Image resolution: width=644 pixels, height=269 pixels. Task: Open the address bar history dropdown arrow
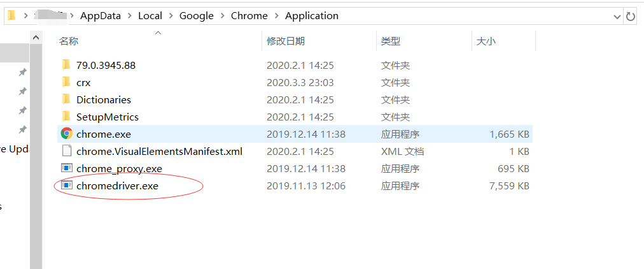tap(617, 17)
